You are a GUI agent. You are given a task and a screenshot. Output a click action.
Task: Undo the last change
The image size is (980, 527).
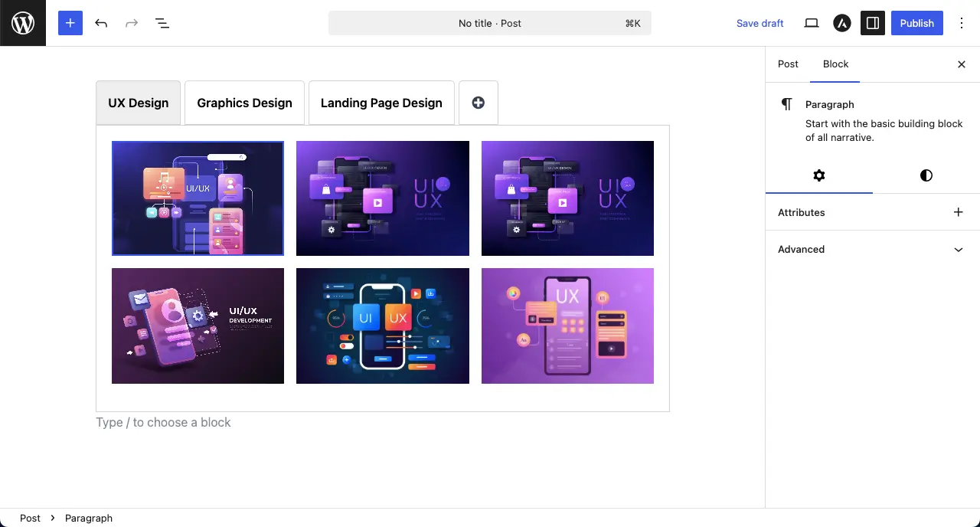pos(101,23)
